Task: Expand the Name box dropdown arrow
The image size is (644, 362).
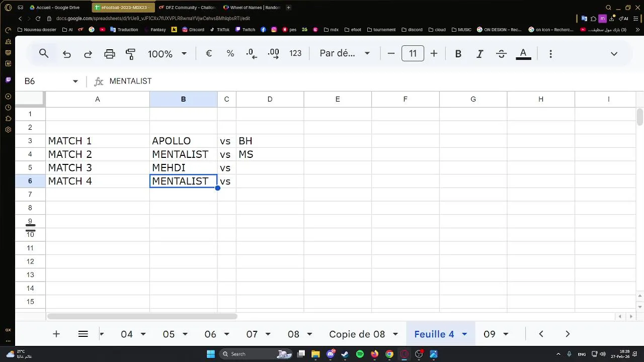Action: [x=75, y=81]
